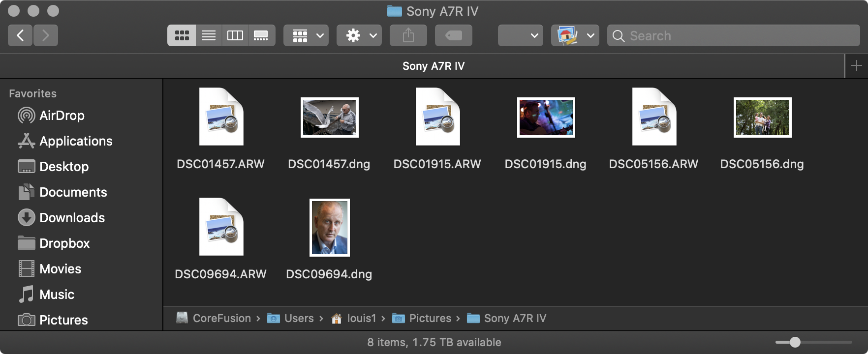
Task: Click the Search field
Action: pyautogui.click(x=734, y=35)
